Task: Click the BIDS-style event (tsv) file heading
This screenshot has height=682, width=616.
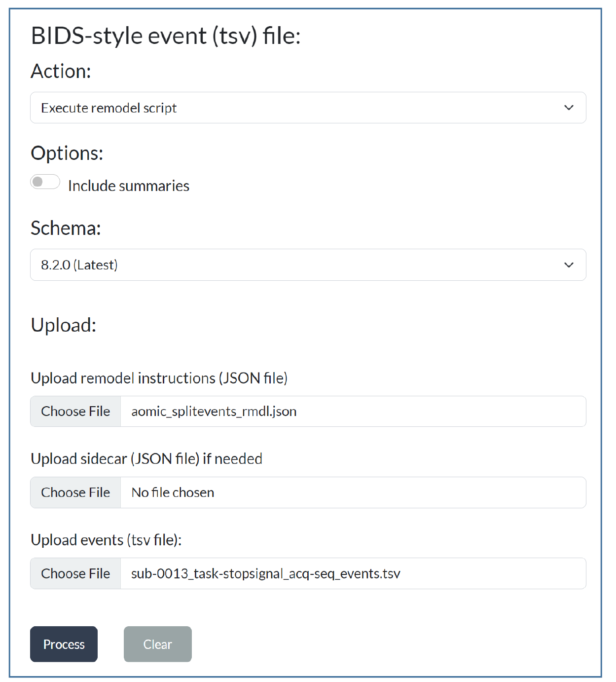Action: point(166,36)
